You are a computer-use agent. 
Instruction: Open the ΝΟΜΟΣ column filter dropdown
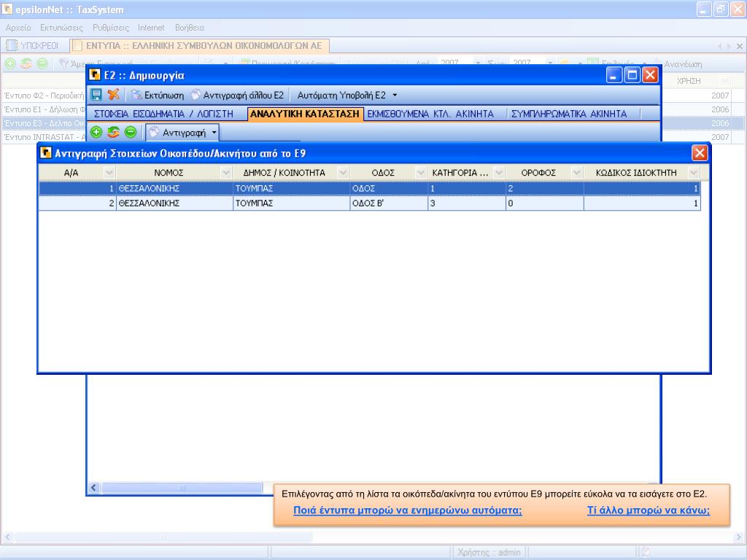click(226, 172)
